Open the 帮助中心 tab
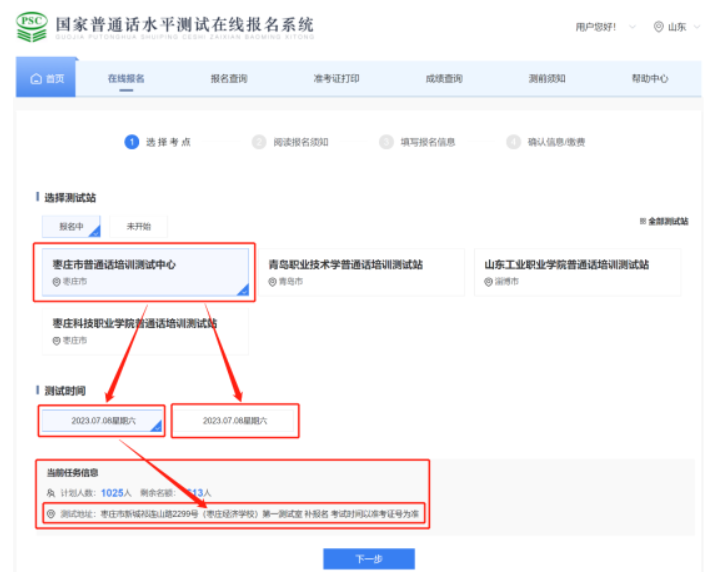Screen dimensions: 722x572 pyautogui.click(x=649, y=79)
